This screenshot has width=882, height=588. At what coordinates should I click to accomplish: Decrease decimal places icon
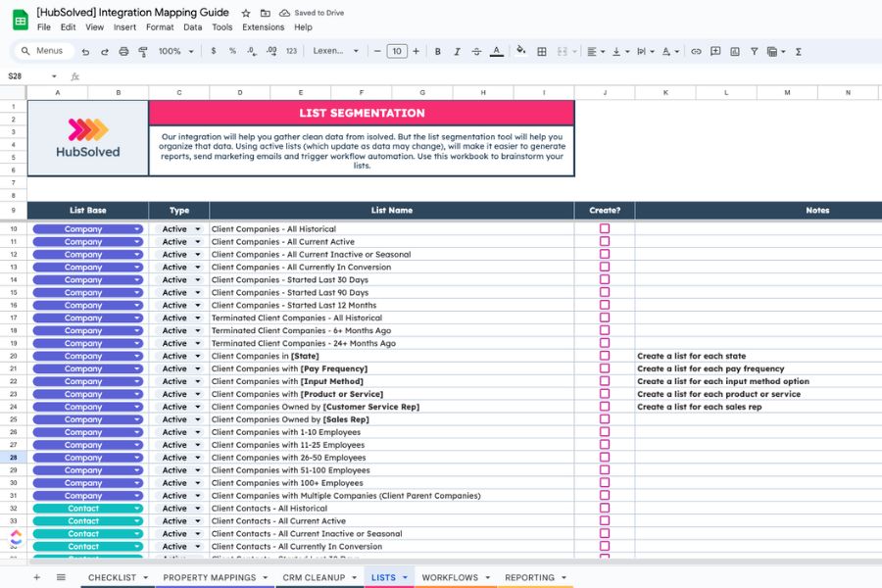tap(252, 51)
